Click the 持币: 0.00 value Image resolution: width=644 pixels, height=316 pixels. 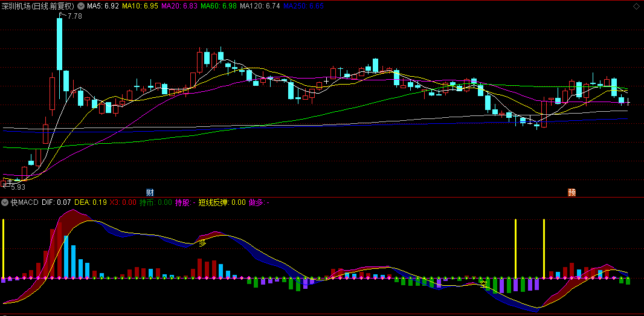156,202
